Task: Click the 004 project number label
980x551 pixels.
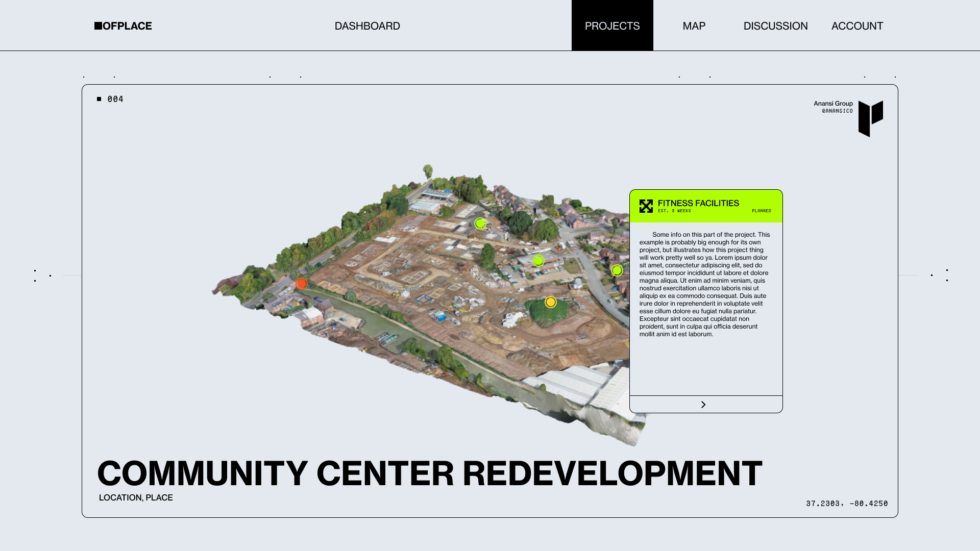Action: click(115, 99)
